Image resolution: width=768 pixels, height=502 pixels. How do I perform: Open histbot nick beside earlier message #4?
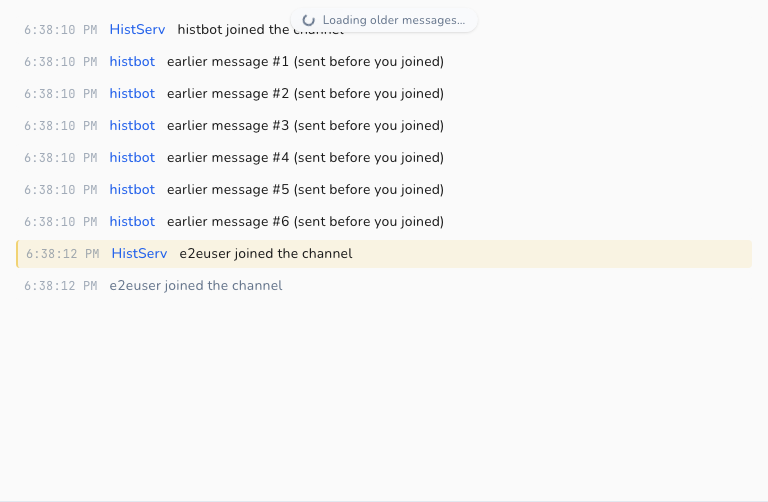pyautogui.click(x=132, y=158)
